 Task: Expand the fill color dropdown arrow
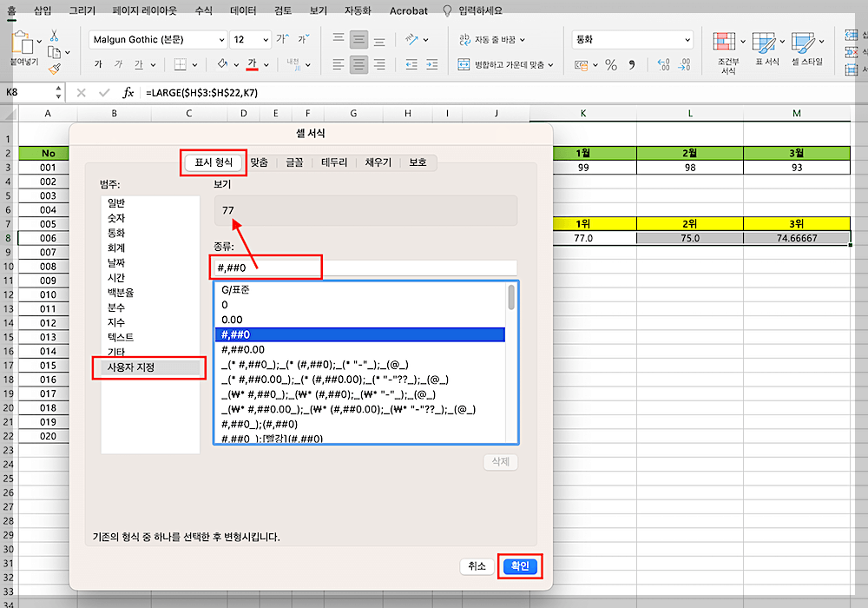coord(236,65)
